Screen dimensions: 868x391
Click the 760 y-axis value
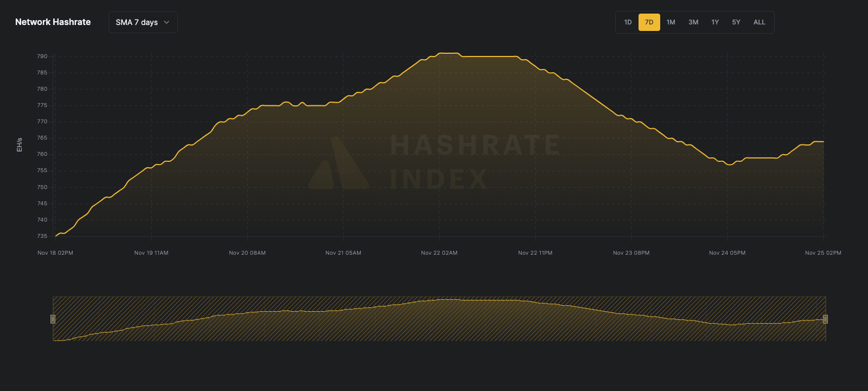[42, 154]
